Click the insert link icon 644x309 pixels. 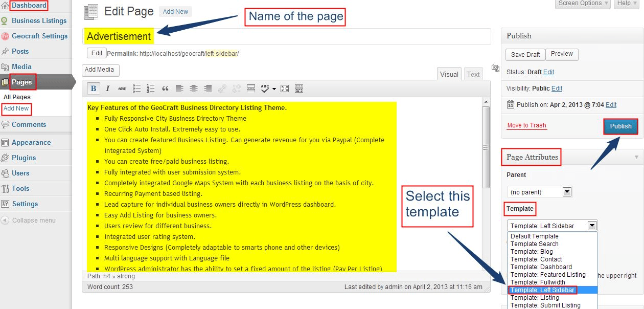222,89
